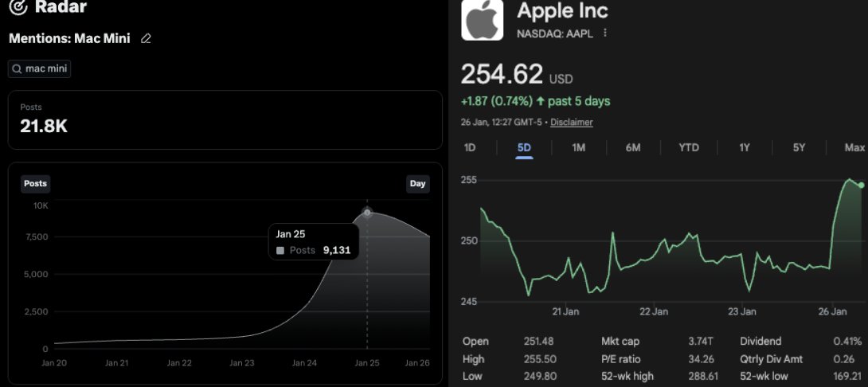Click the Posts legend square in tooltip
Screen dimensions: 868x387
click(280, 250)
